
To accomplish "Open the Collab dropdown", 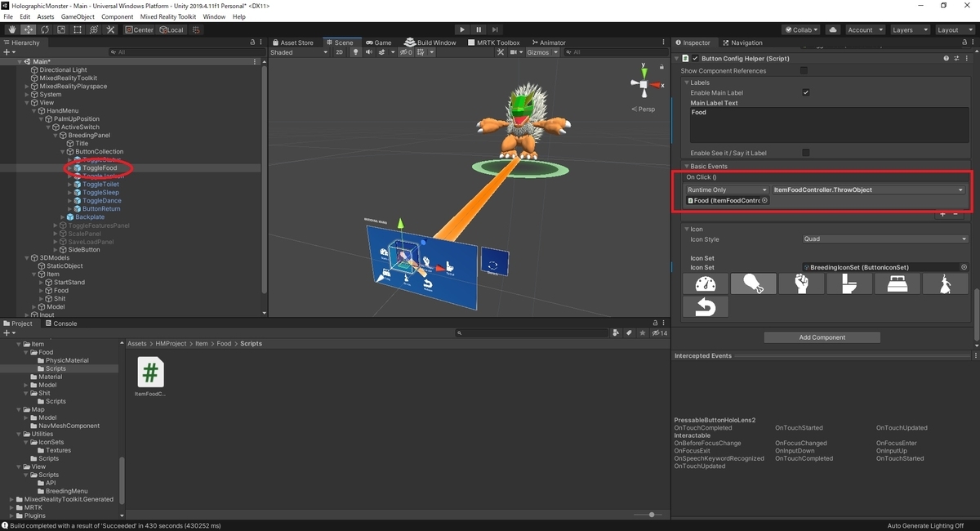I will click(802, 29).
